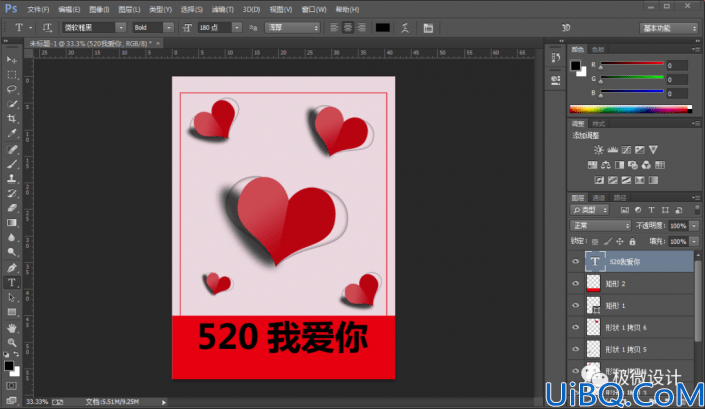Image resolution: width=705 pixels, height=409 pixels.
Task: Select the Dodge tool
Action: (x=12, y=252)
